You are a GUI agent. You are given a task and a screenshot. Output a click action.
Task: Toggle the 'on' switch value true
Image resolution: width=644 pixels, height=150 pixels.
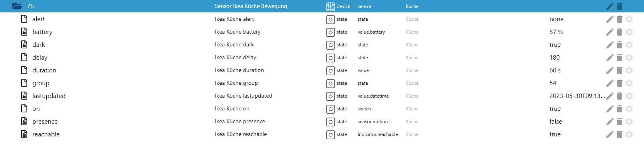click(555, 109)
